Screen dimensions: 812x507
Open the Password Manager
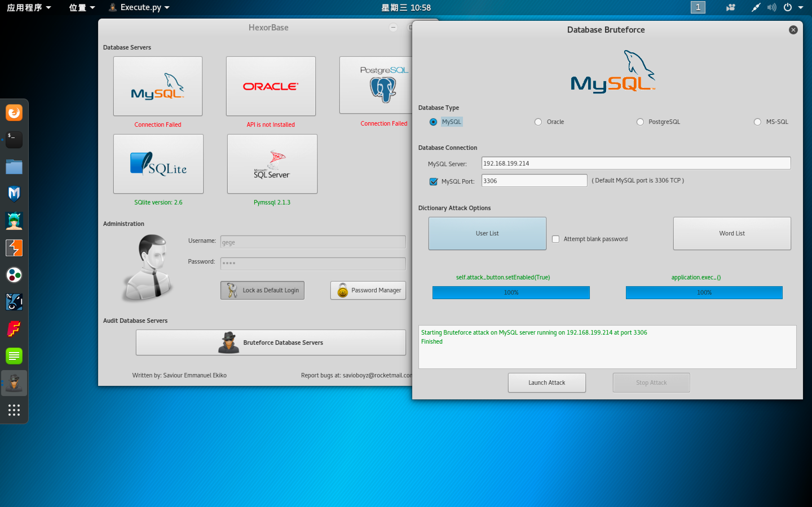pyautogui.click(x=368, y=290)
